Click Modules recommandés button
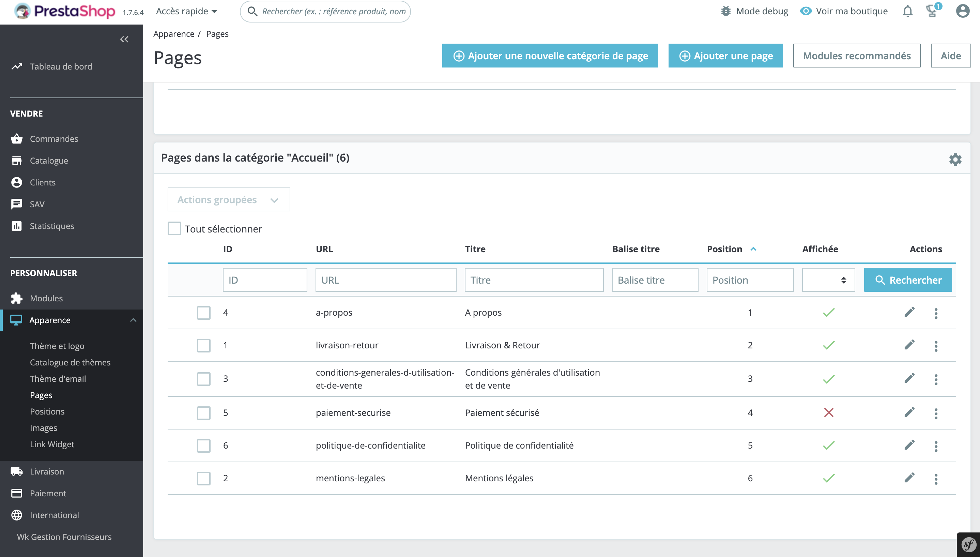The width and height of the screenshot is (980, 557). point(857,56)
